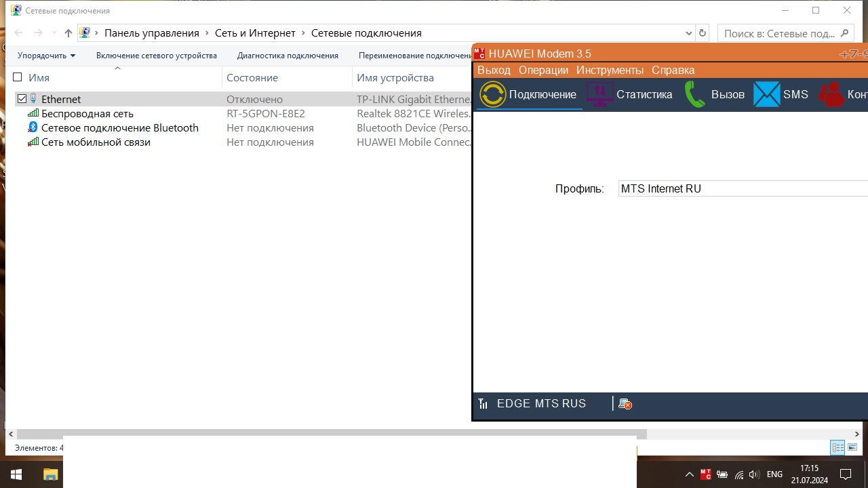Viewport: 868px width, 488px height.
Task: Switch to large thumbnails view icon
Action: coord(852,447)
